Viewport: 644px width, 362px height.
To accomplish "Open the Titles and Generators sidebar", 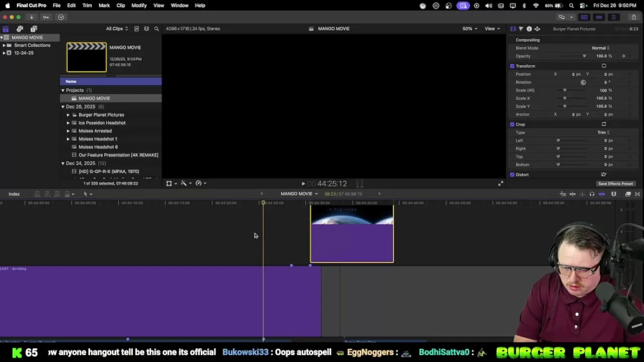I will [x=34, y=29].
